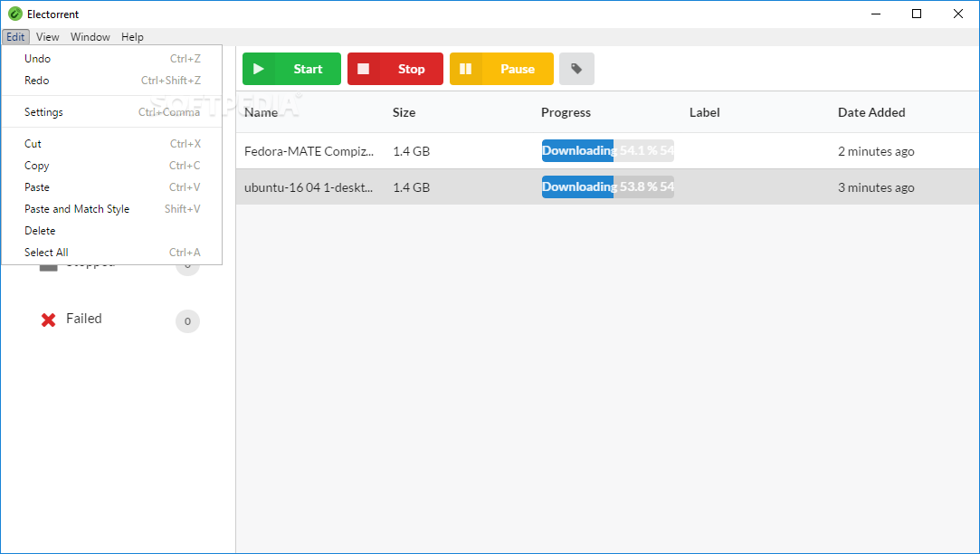
Task: Select the ubuntu-16 04 1-deskt torrent row
Action: point(607,187)
